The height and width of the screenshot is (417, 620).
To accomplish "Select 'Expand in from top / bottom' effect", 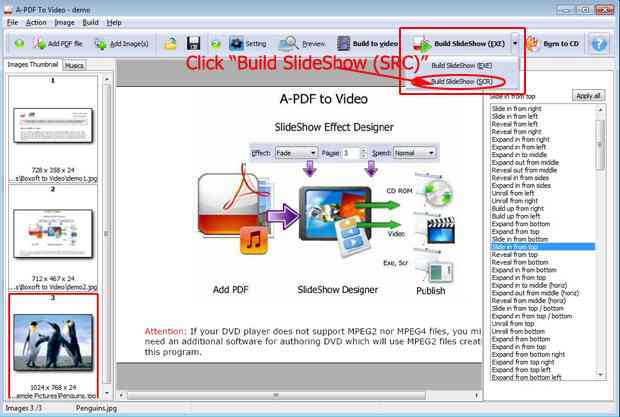I will pyautogui.click(x=531, y=316).
